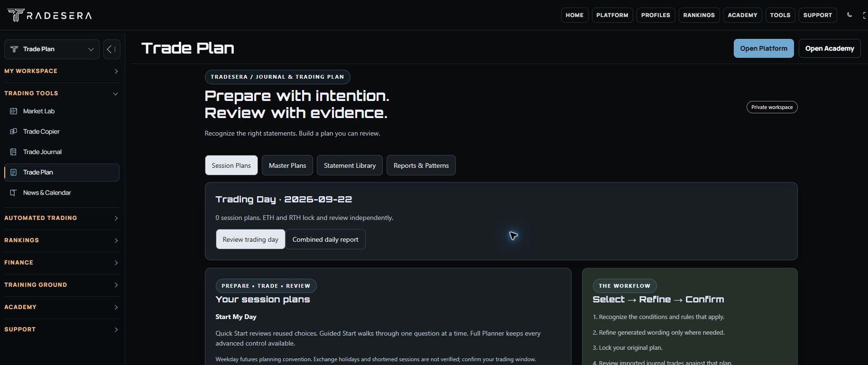Viewport: 868px width, 365px height.
Task: Switch to the Session Plans tab
Action: (231, 165)
